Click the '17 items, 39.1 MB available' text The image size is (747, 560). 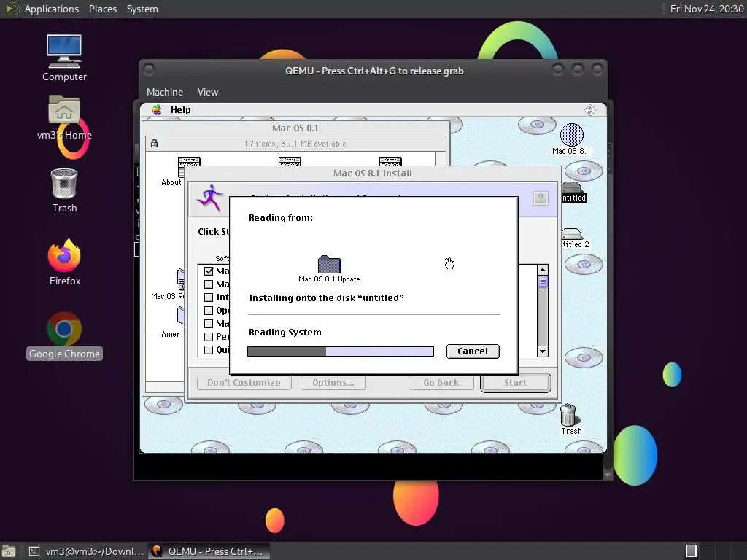coord(295,144)
